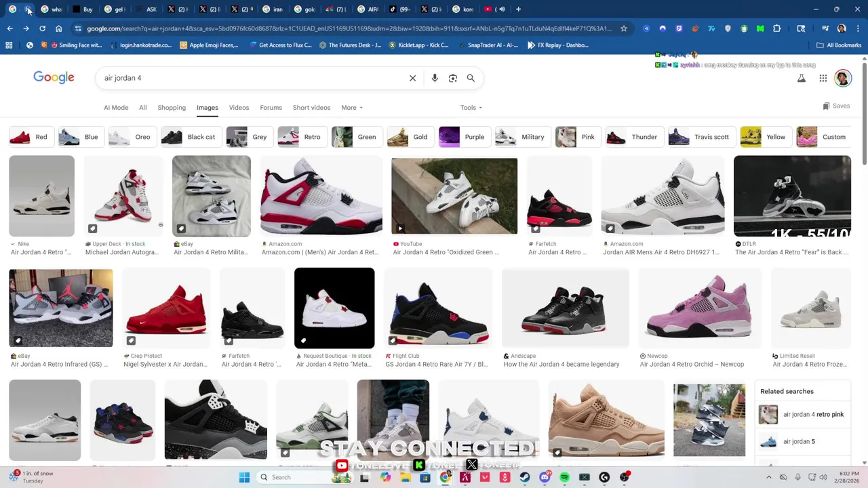This screenshot has width=868, height=488.
Task: Go to the Google logo homepage
Action: 54,77
